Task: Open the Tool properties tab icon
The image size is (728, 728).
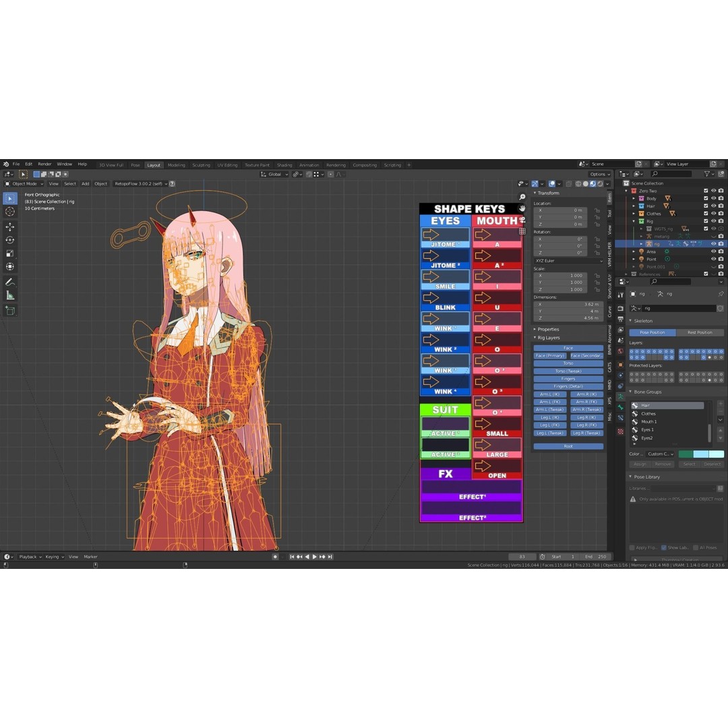Action: click(621, 295)
